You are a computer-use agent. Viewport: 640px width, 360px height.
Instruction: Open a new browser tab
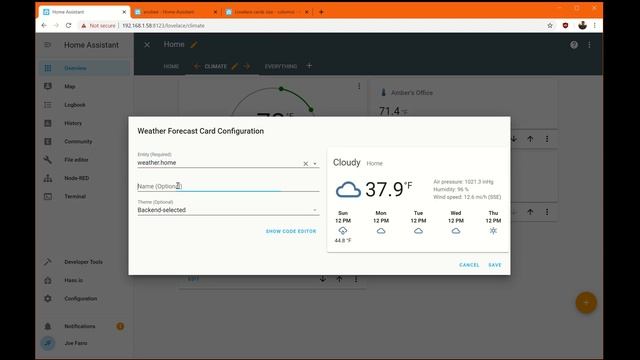pyautogui.click(x=321, y=12)
